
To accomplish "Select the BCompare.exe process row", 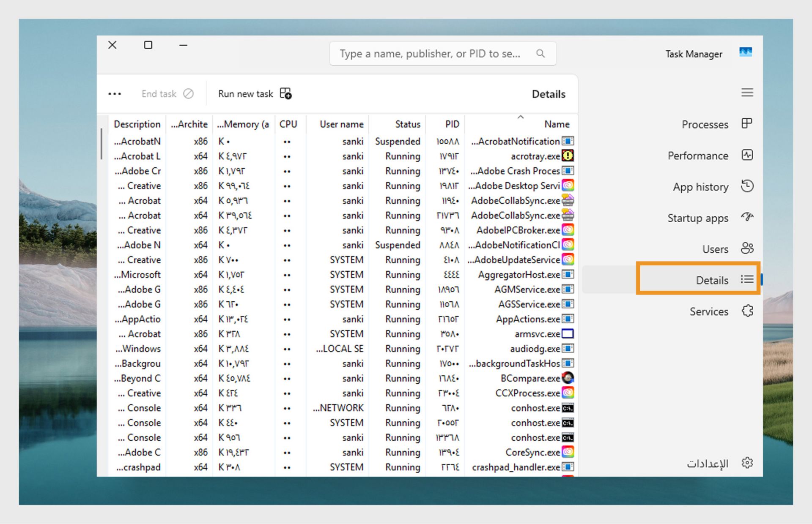I will pos(529,378).
